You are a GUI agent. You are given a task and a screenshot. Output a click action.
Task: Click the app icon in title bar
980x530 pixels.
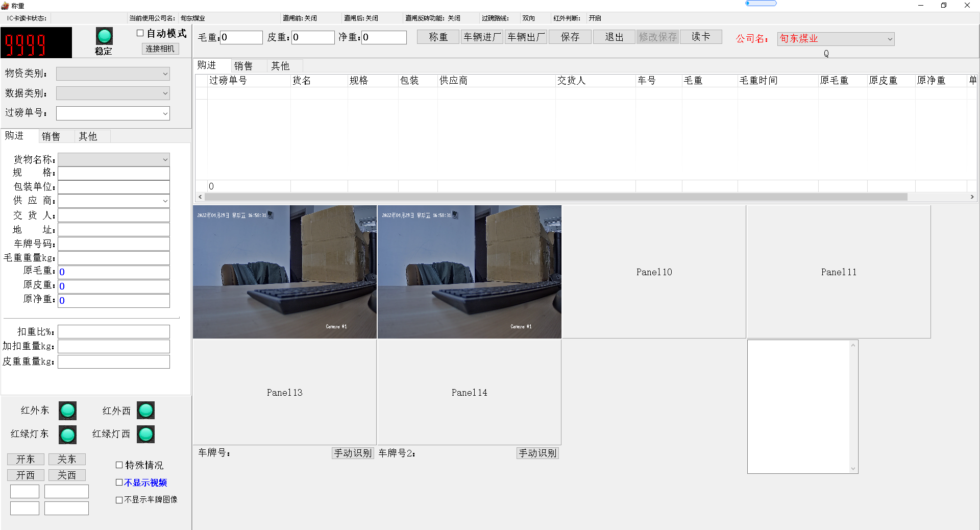click(5, 6)
